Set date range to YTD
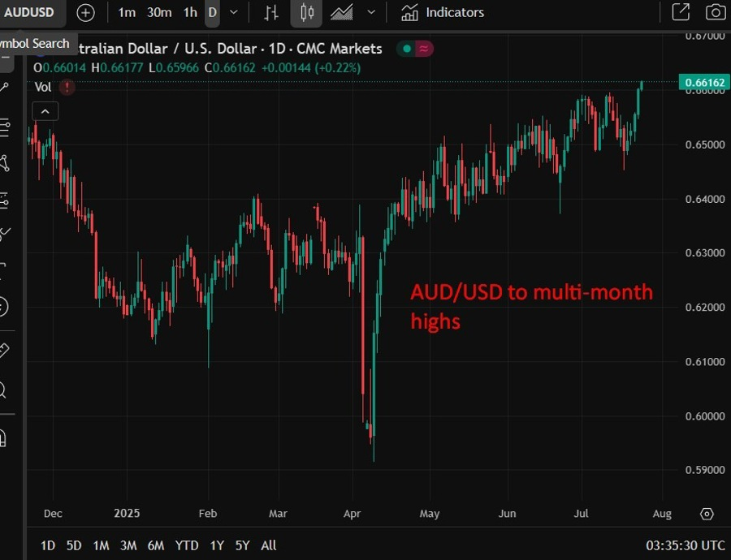This screenshot has height=560, width=731. 187,545
